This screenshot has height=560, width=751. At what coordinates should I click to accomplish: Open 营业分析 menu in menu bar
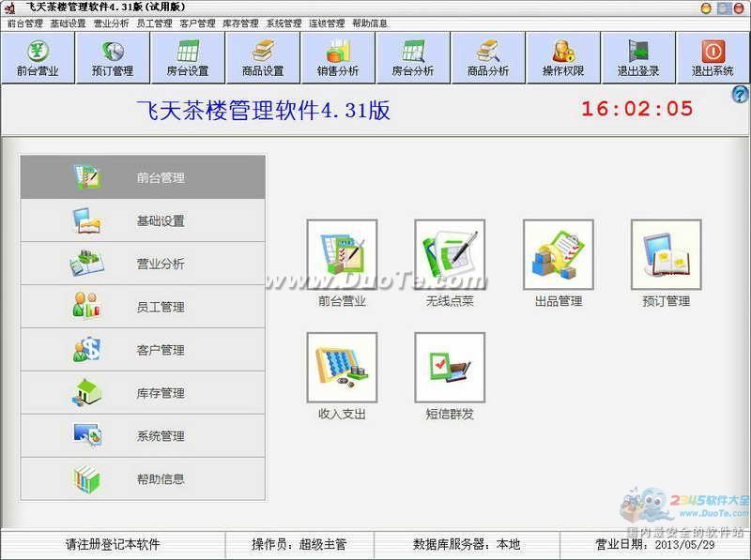(111, 23)
